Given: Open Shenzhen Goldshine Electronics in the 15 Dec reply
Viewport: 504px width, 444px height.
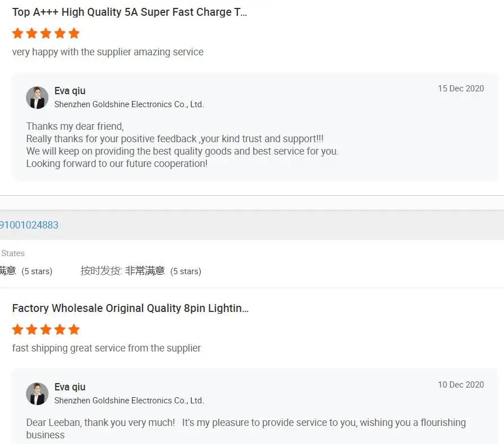Looking at the screenshot, I should [x=129, y=104].
